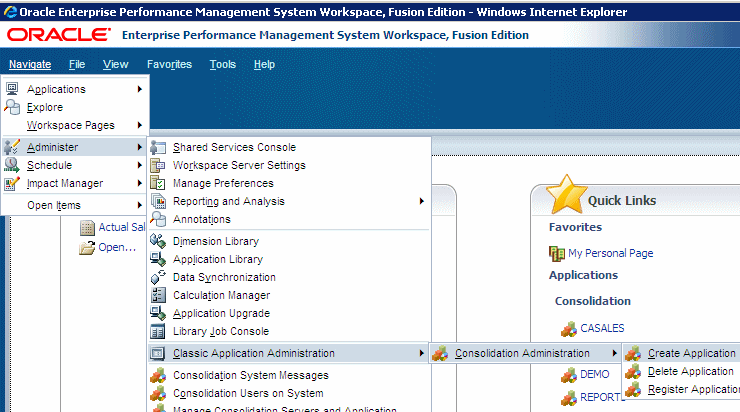
Task: Click the Administer icon in Navigate menu
Action: [x=12, y=147]
